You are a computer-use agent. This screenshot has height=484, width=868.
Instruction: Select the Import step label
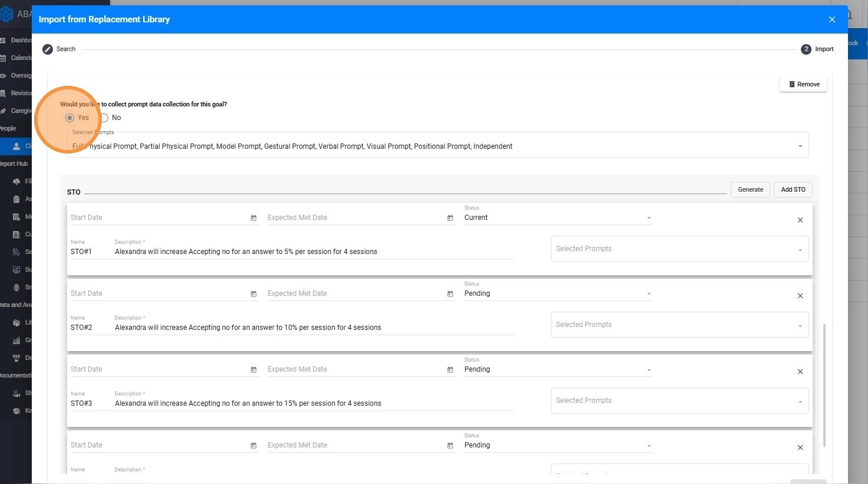(x=824, y=49)
